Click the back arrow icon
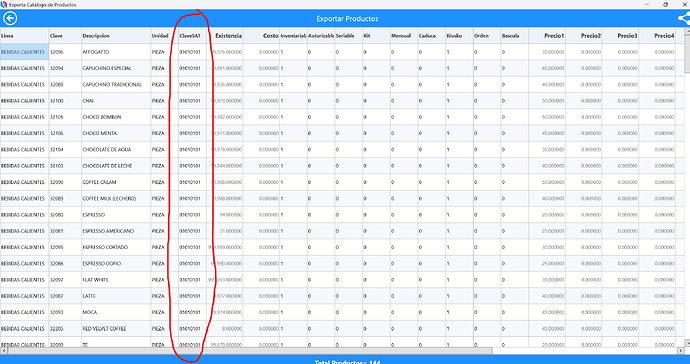Image resolution: width=690 pixels, height=364 pixels. 10,18
